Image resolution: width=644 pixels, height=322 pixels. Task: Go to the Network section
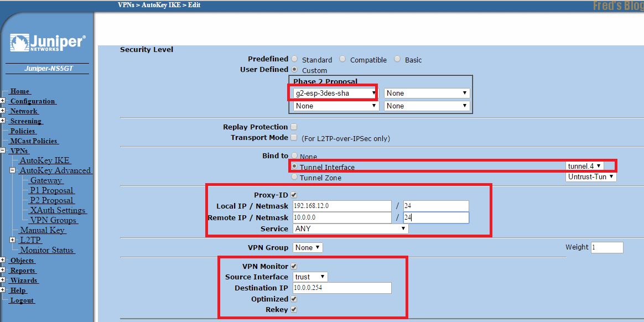[24, 111]
